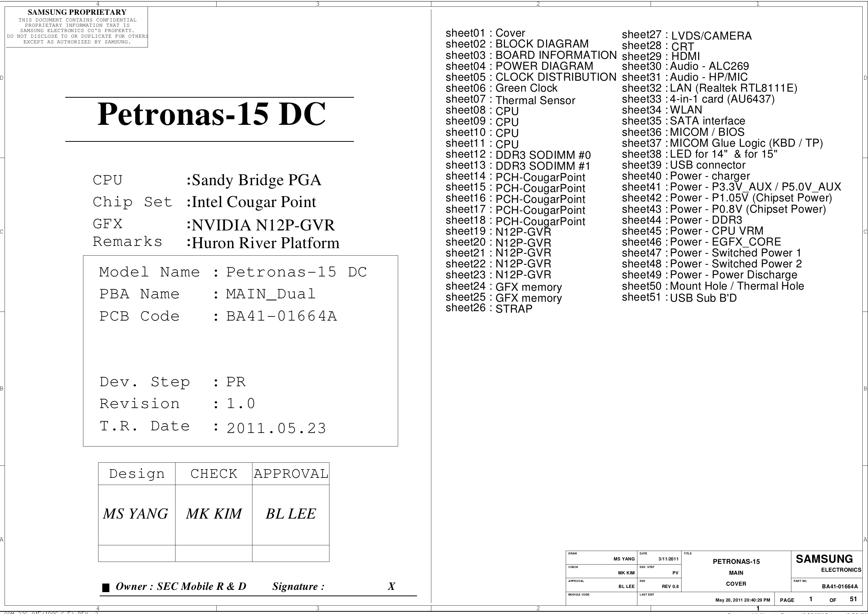Click the Petronas-15 DC title heading
The height and width of the screenshot is (614, 868).
click(211, 114)
